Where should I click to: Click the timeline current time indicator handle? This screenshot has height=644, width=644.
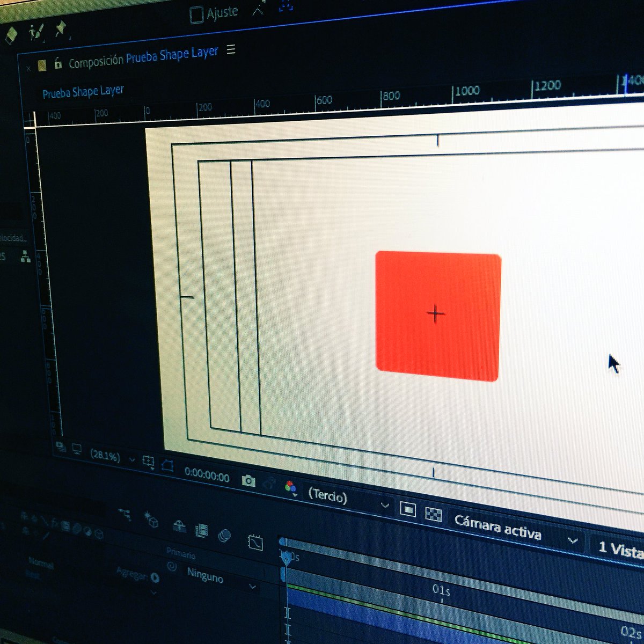287,558
